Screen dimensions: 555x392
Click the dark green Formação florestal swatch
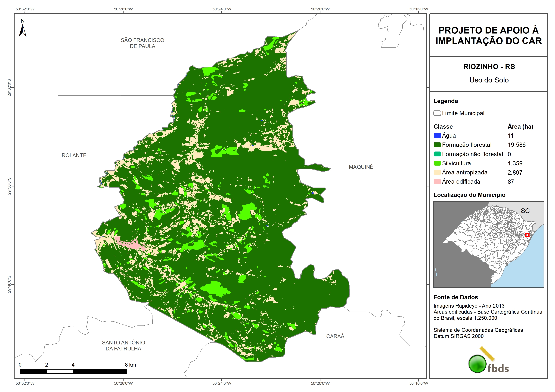click(x=437, y=145)
